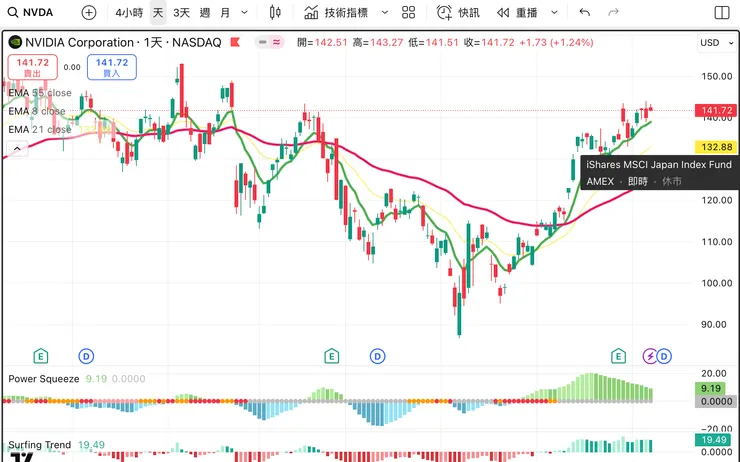Add a symbol to compare with the plus icon
Screen dimensions: 740x462
pyautogui.click(x=89, y=13)
